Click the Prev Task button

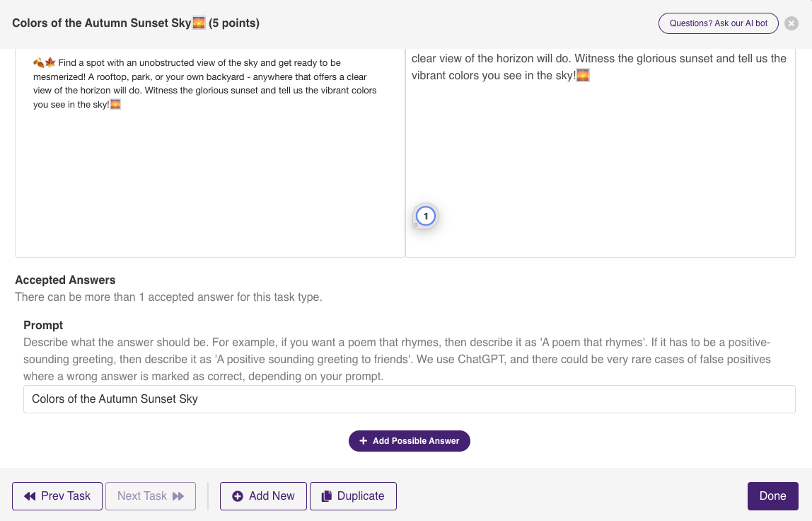point(57,496)
